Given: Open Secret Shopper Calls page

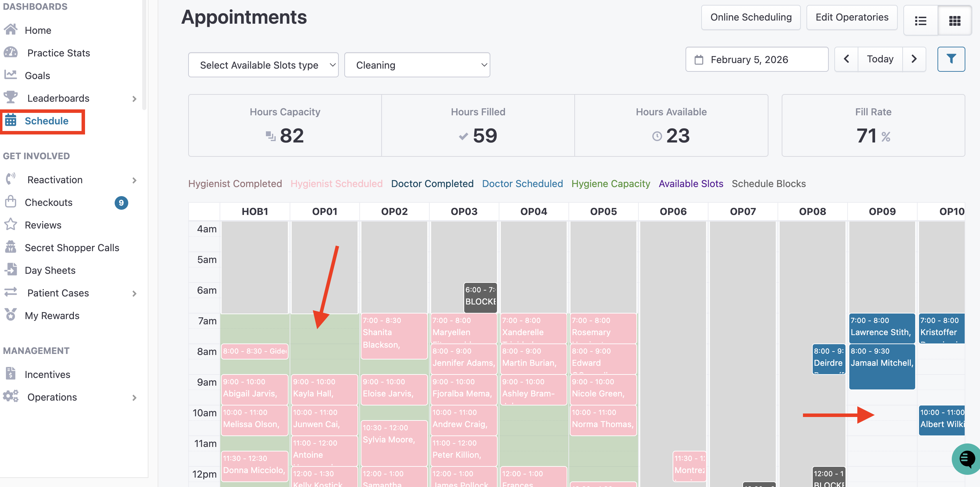Looking at the screenshot, I should pyautogui.click(x=72, y=247).
